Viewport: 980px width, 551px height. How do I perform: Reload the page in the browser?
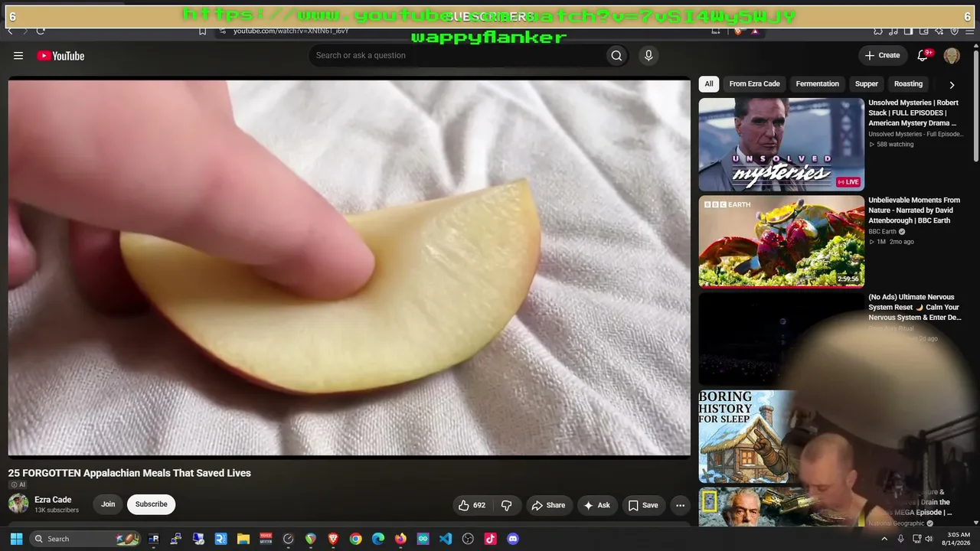click(x=41, y=31)
